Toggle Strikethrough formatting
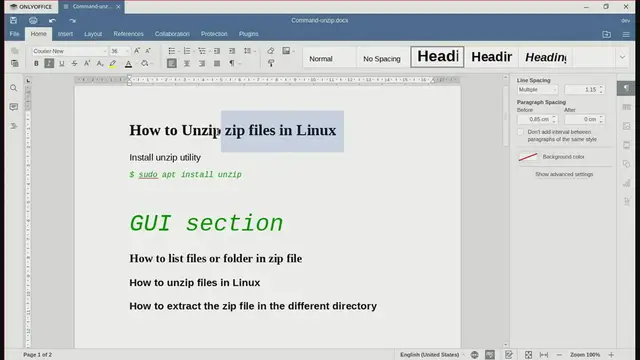640x360 pixels. [74, 63]
